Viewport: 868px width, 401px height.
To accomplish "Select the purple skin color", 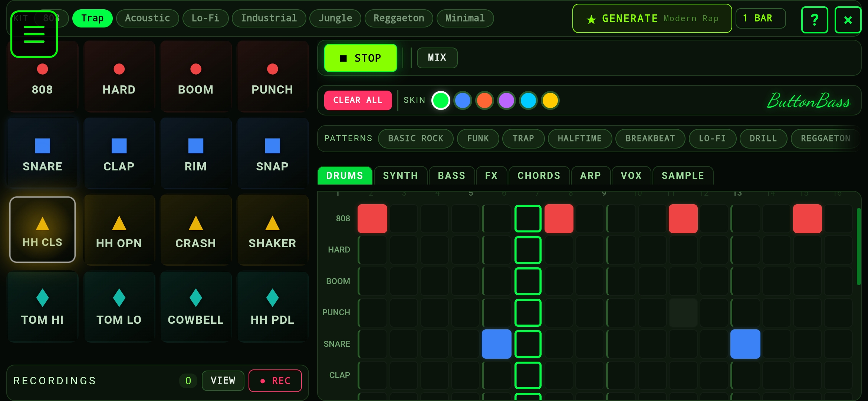I will [x=506, y=100].
